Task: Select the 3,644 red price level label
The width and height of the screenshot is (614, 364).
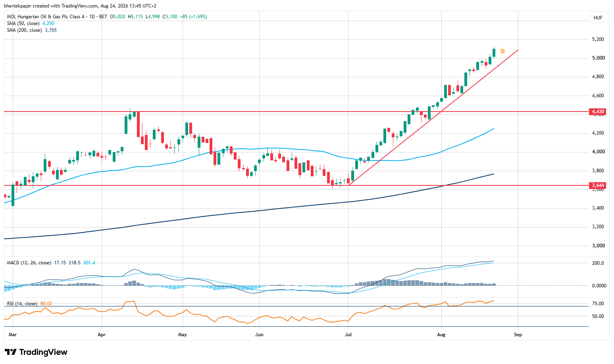Action: point(598,185)
